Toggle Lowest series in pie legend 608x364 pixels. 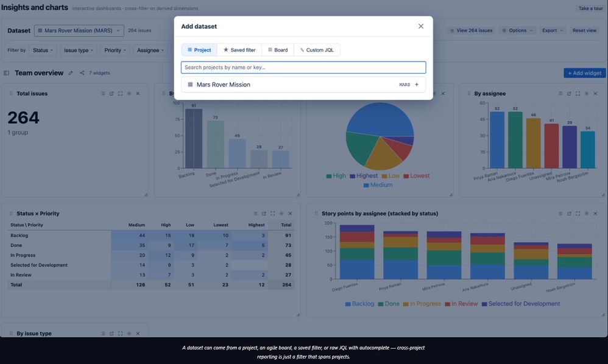417,176
